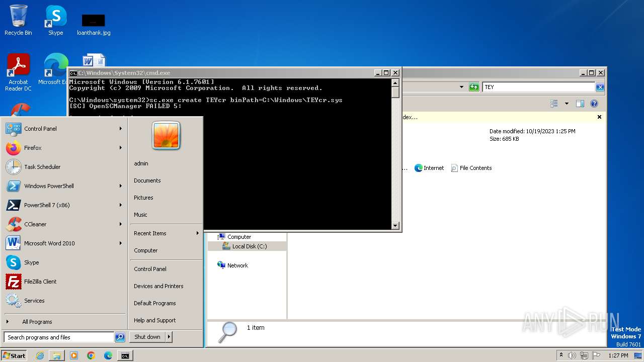Open Control Panel in Start menu right pane
The image size is (644, 362).
(150, 269)
